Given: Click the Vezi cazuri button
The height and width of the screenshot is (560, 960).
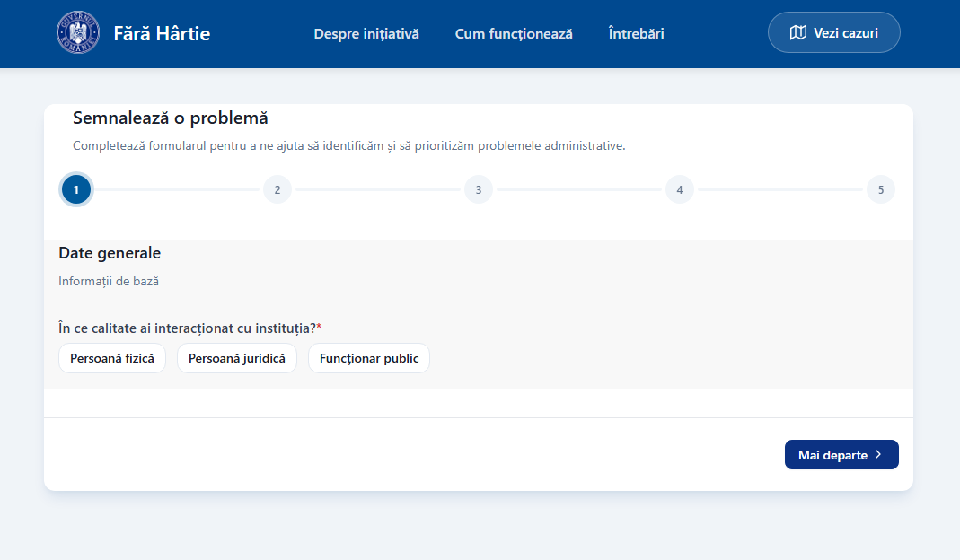Looking at the screenshot, I should pos(833,31).
